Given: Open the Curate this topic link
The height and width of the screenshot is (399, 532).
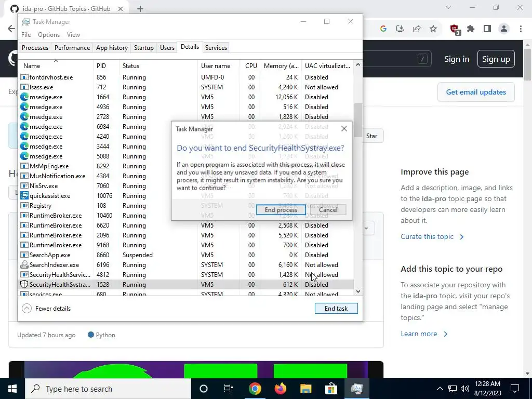Looking at the screenshot, I should click(432, 236).
